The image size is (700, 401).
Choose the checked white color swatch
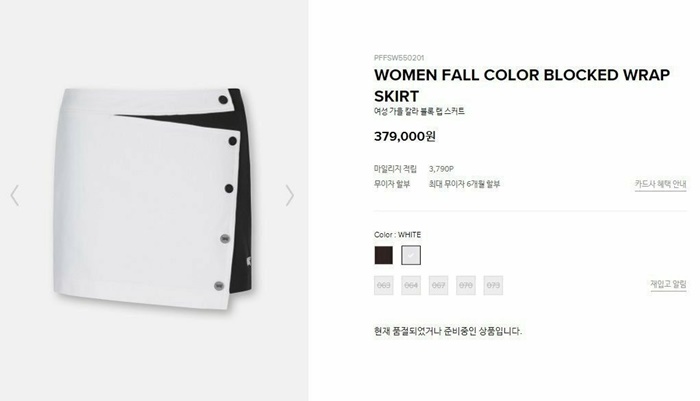click(x=411, y=255)
